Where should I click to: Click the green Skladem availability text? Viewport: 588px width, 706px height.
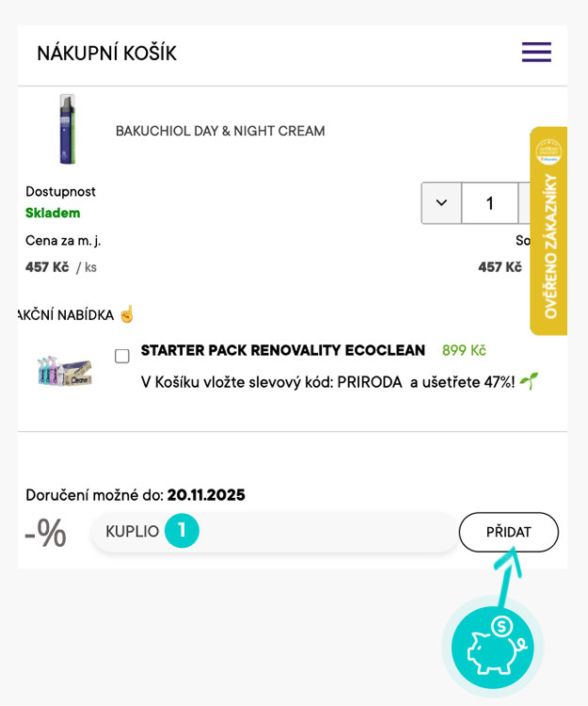click(53, 213)
